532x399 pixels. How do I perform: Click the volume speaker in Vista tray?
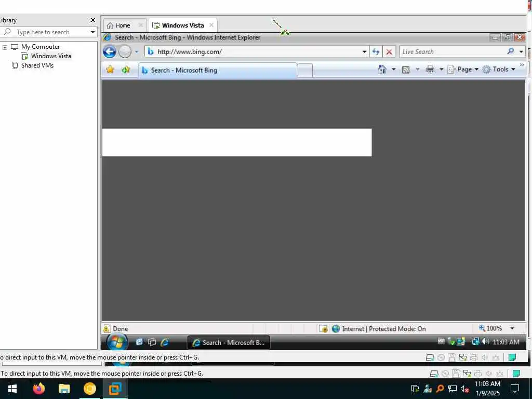coord(485,341)
